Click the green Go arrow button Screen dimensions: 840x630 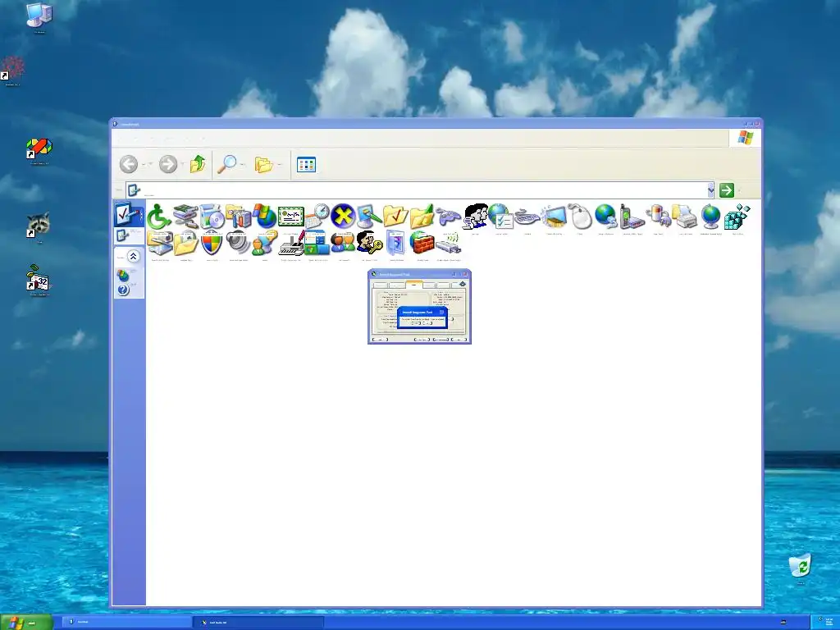pyautogui.click(x=727, y=190)
